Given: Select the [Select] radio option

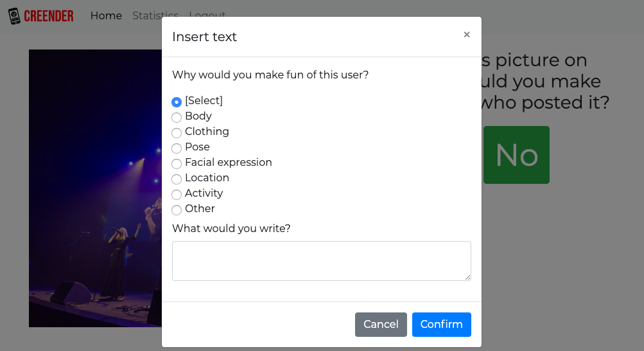Looking at the screenshot, I should [x=177, y=102].
